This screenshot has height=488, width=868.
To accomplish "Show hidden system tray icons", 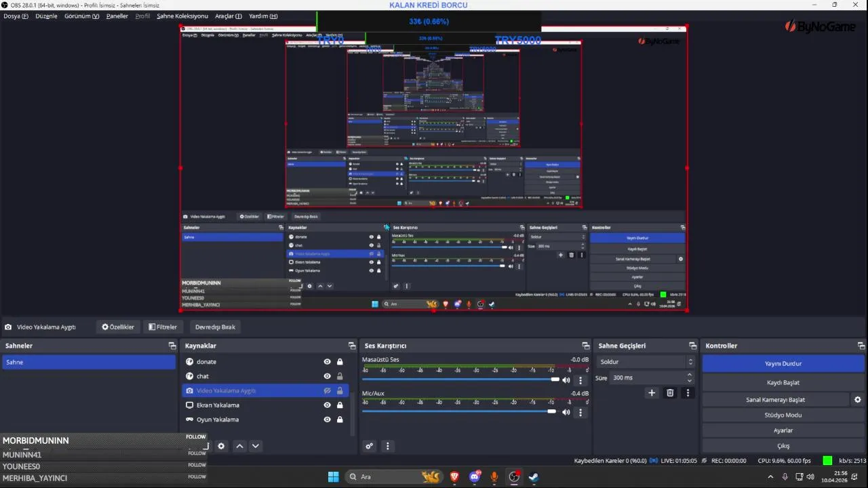I will tap(770, 476).
